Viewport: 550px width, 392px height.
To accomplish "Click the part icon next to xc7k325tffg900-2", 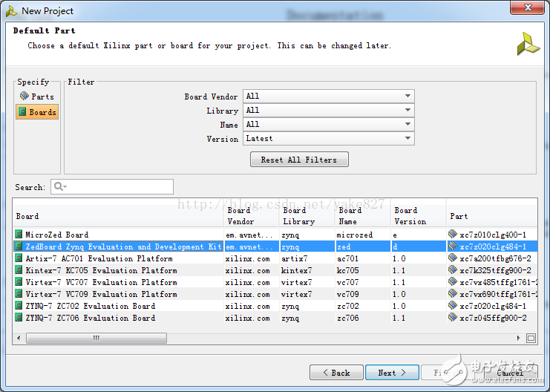I will click(x=453, y=270).
